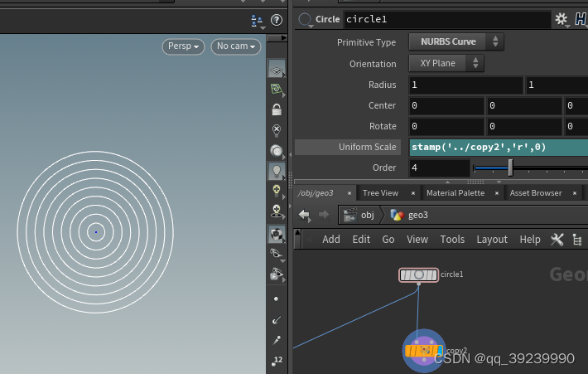Select the normal lighting bulb icon
This screenshot has height=374, width=588.
click(277, 171)
